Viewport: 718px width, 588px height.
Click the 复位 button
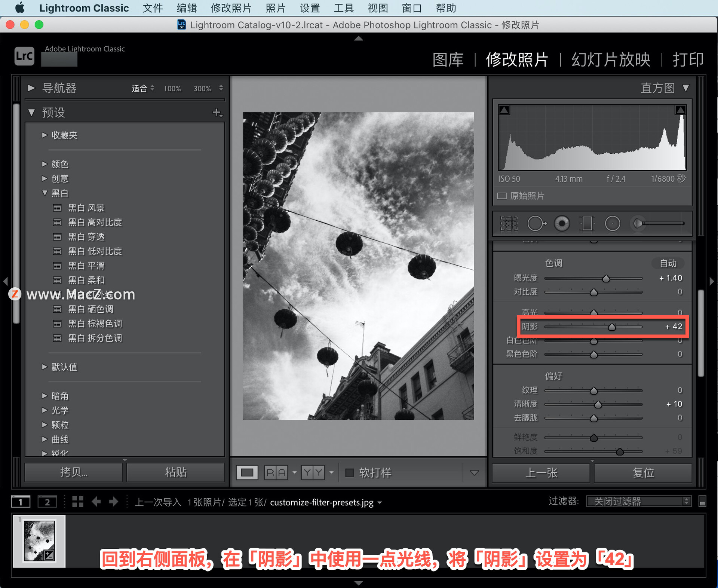643,473
